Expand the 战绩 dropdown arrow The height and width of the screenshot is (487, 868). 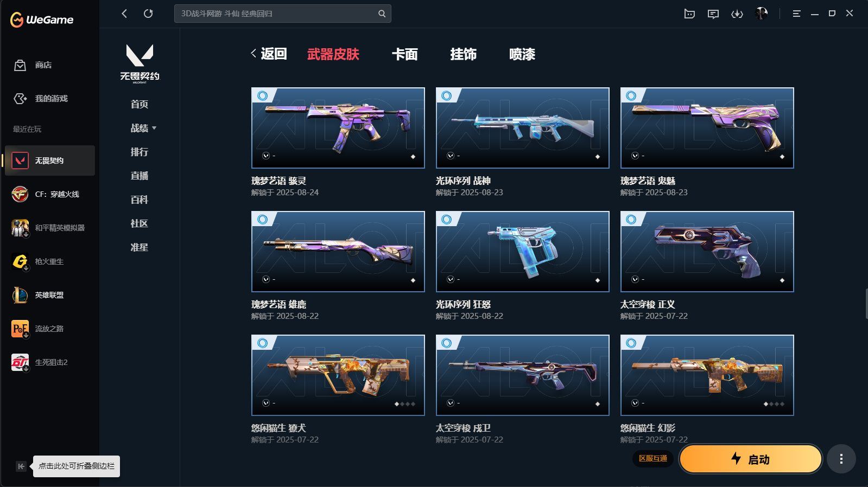154,128
